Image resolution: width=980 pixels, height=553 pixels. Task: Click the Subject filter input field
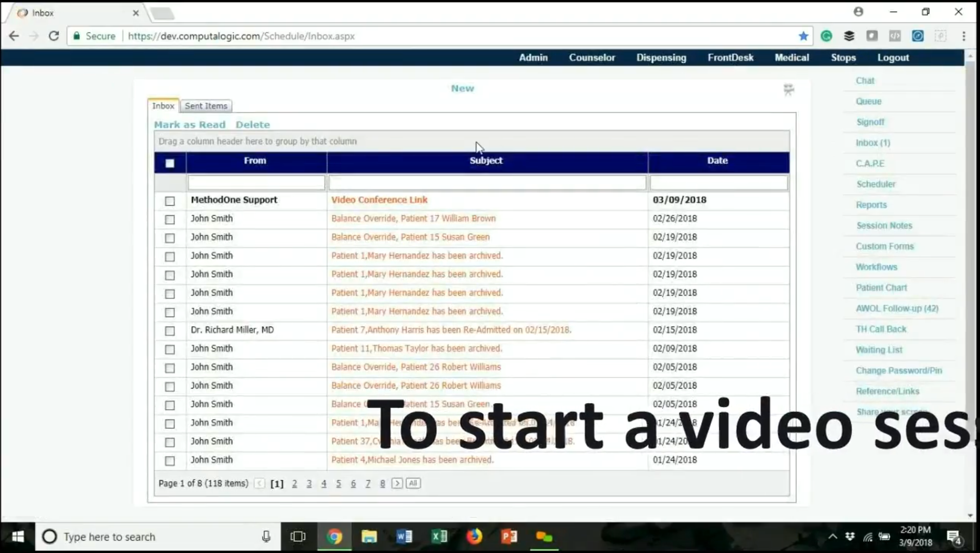click(487, 182)
